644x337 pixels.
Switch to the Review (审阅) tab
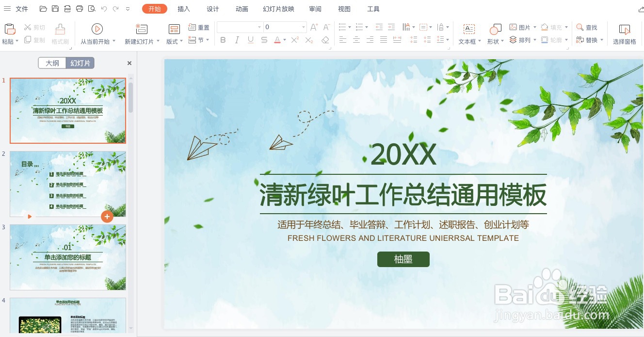(x=315, y=9)
